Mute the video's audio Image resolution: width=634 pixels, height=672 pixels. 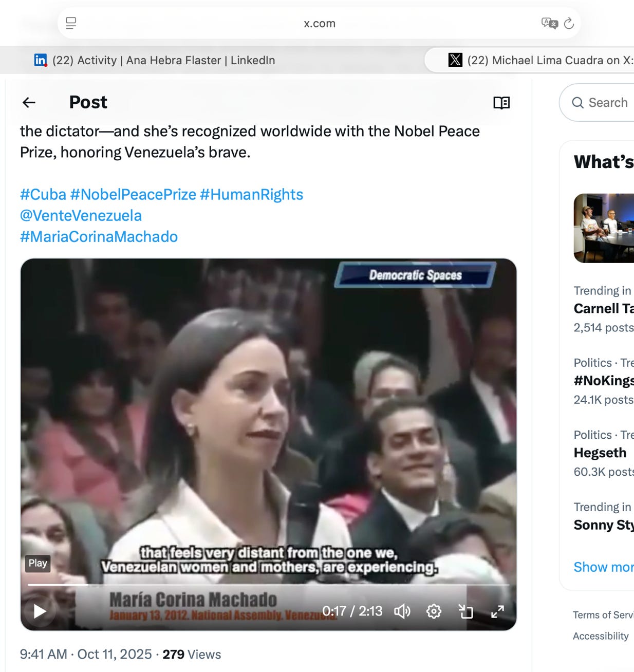pyautogui.click(x=403, y=611)
